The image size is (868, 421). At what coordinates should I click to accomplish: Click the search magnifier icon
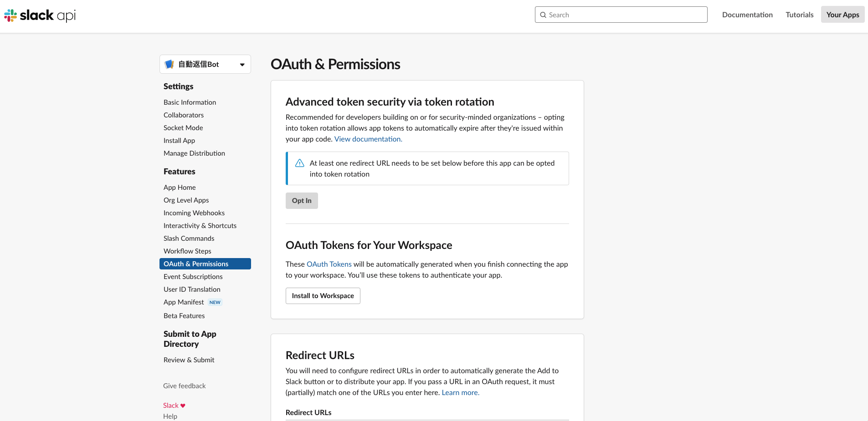[x=543, y=15]
